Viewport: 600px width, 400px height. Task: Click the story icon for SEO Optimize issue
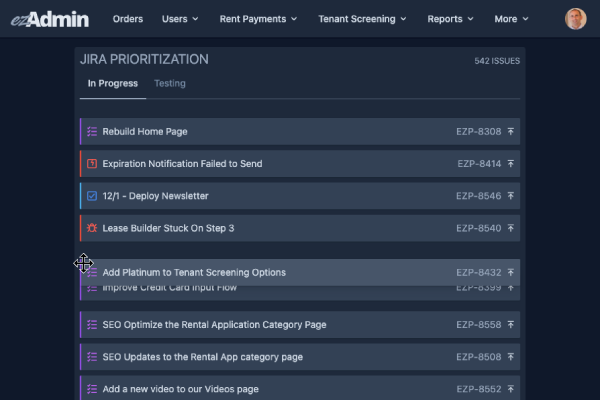[92, 325]
